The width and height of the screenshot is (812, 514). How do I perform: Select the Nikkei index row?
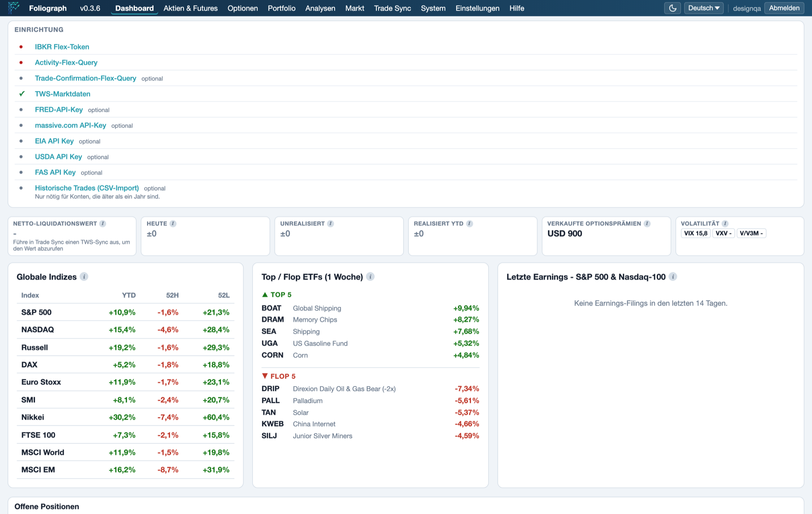point(125,417)
